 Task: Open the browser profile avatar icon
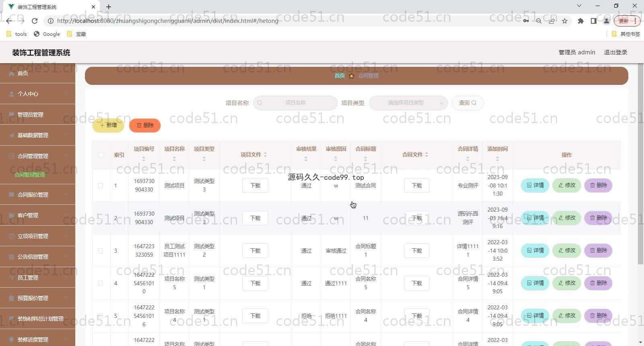[x=607, y=21]
